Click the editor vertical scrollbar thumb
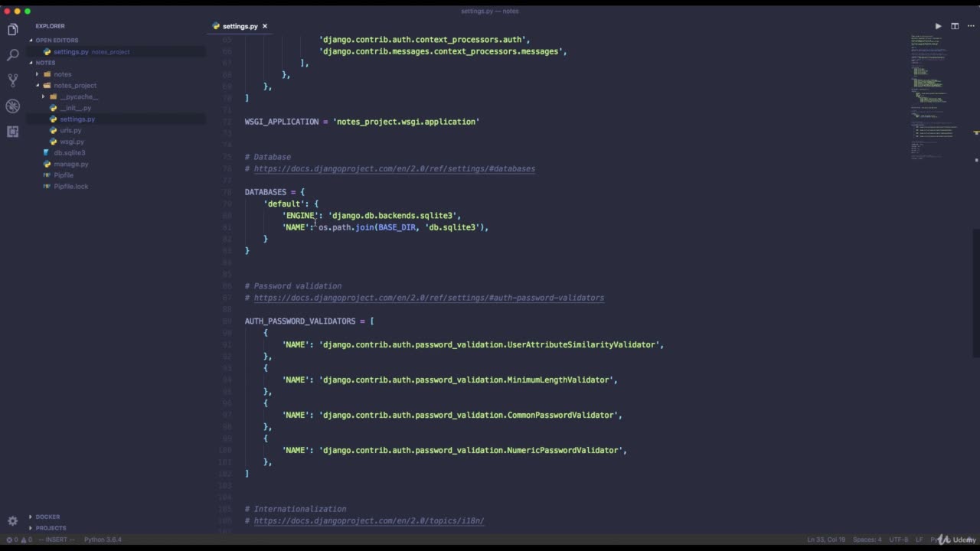 976,293
